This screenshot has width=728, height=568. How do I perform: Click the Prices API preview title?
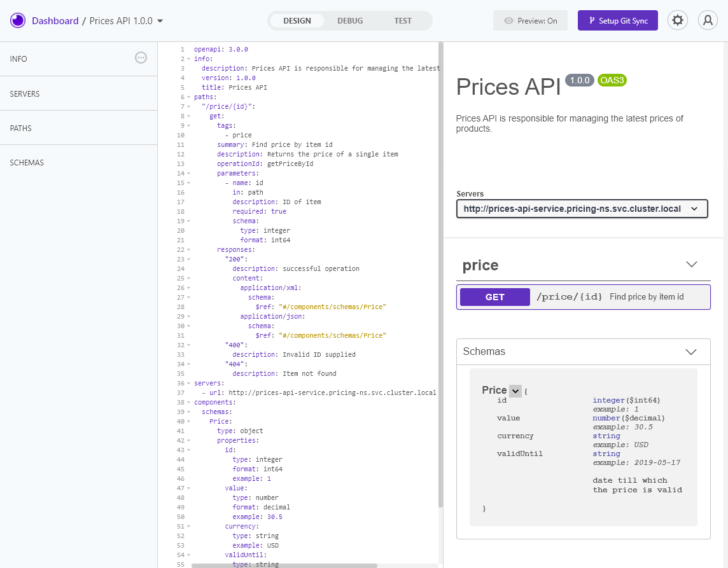[508, 87]
